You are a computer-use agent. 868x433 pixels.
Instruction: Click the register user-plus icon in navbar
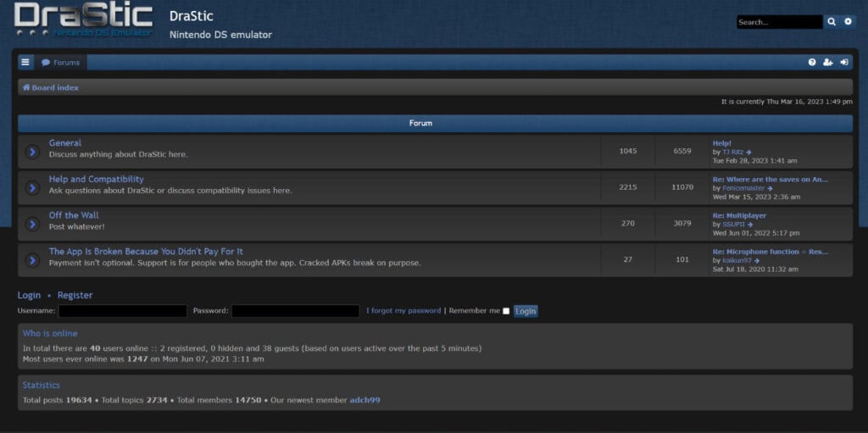click(827, 63)
